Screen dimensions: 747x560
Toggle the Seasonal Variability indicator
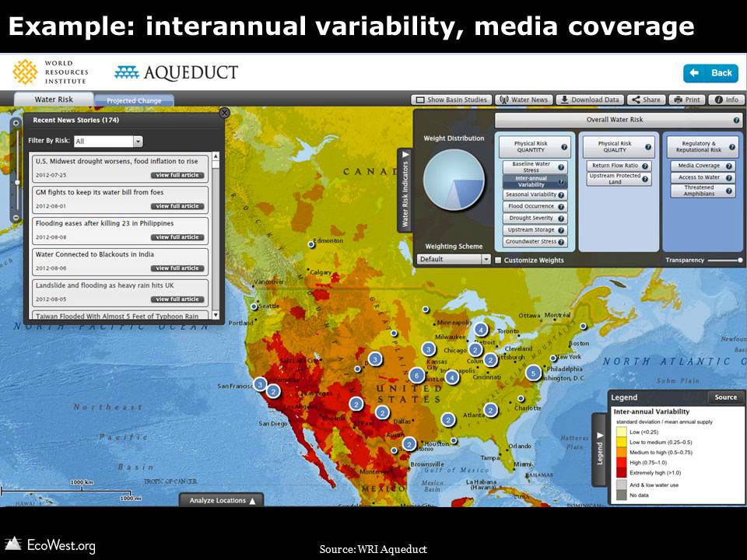(535, 194)
